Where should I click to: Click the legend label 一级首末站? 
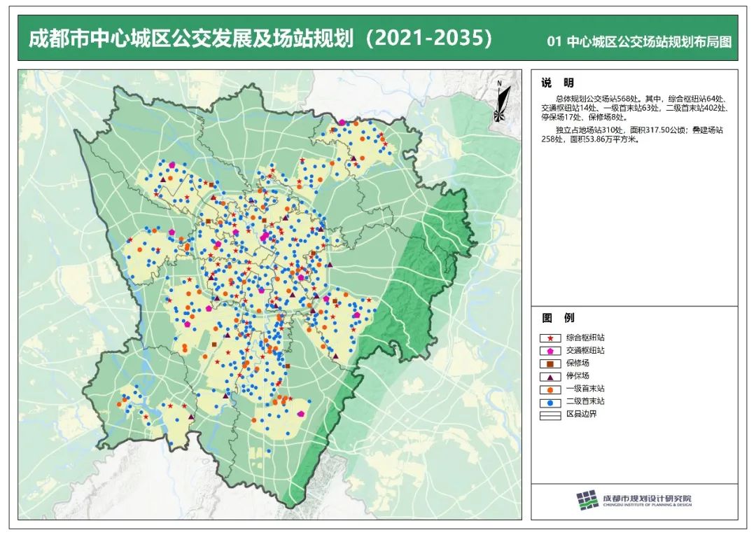click(x=584, y=389)
